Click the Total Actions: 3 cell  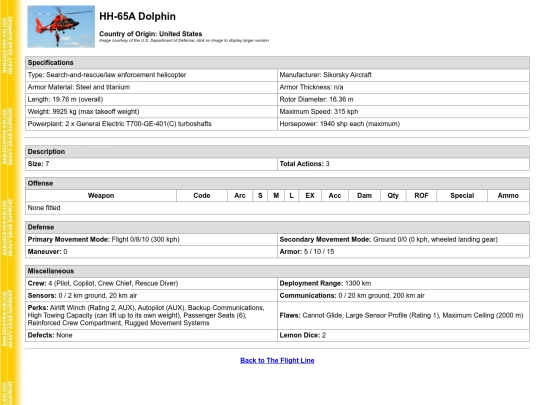tap(403, 164)
